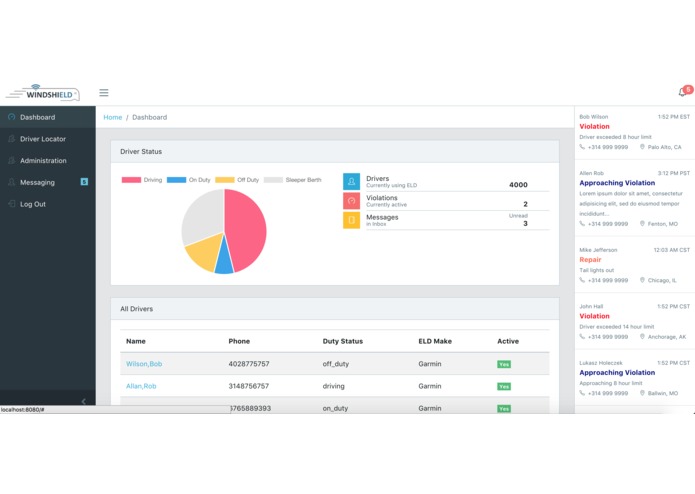The image size is (695, 494).
Task: Toggle Sleeper Berth legend color swatch
Action: pyautogui.click(x=273, y=180)
